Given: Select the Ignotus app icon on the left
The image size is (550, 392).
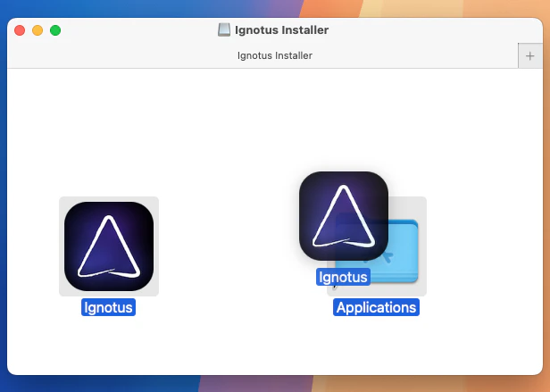Looking at the screenshot, I should tap(109, 246).
